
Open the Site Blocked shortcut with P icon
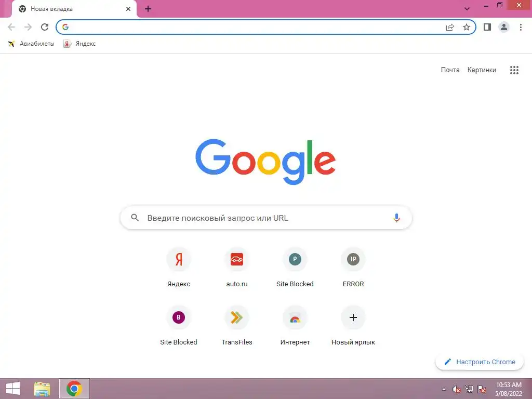pyautogui.click(x=295, y=268)
